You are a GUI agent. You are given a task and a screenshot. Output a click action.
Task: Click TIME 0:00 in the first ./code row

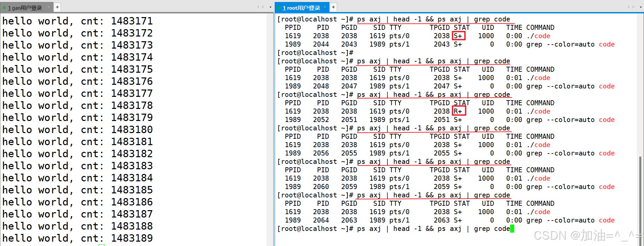pyautogui.click(x=514, y=36)
